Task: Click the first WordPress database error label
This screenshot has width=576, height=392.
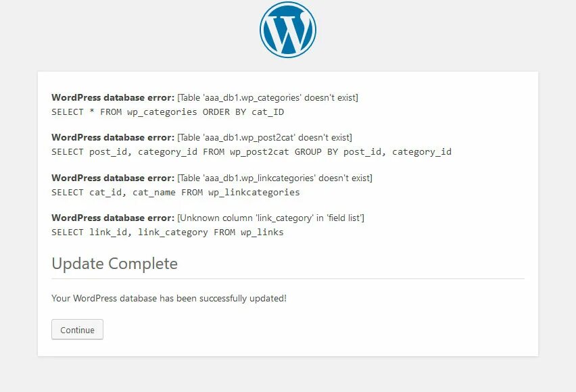Action: point(113,98)
